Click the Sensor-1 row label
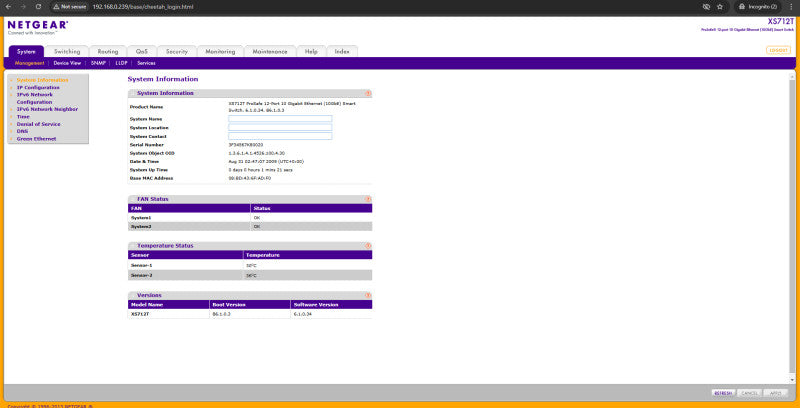Screen dimensions: 800x408 [x=142, y=266]
